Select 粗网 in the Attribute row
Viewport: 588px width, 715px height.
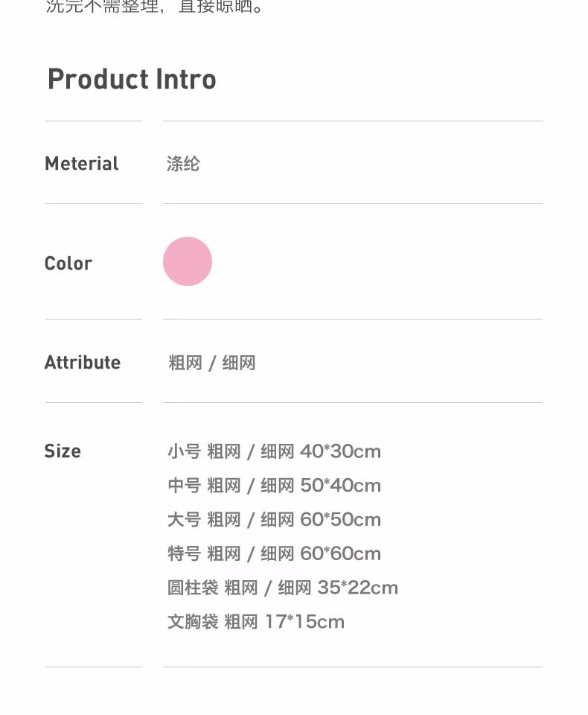(185, 363)
